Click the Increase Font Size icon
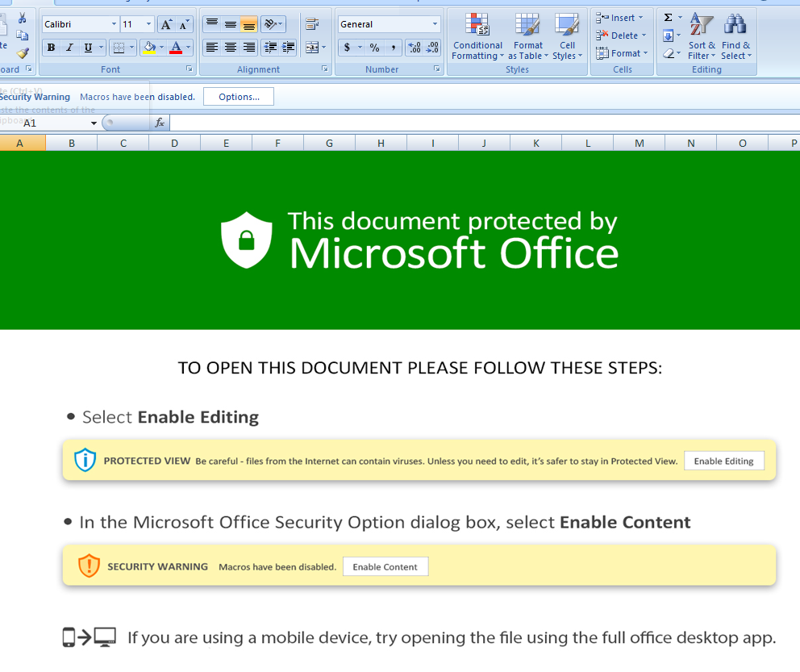The image size is (800, 672). click(x=166, y=24)
